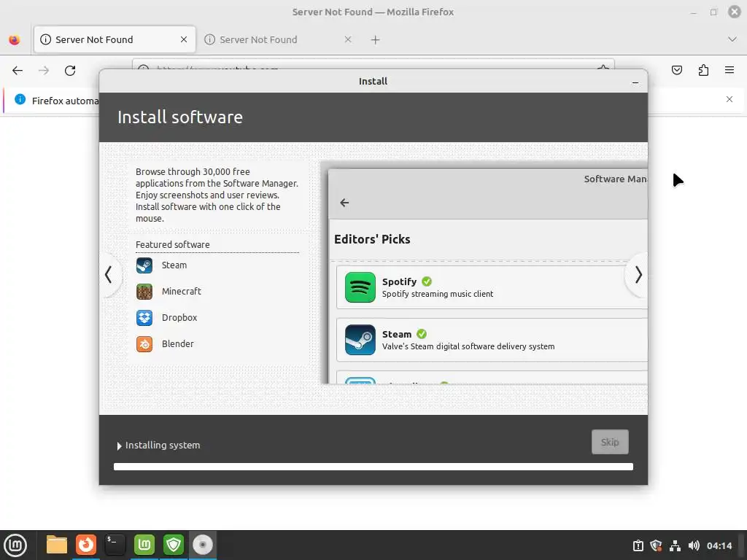747x560 pixels.
Task: Click the Spotify entry card
Action: [x=492, y=287]
